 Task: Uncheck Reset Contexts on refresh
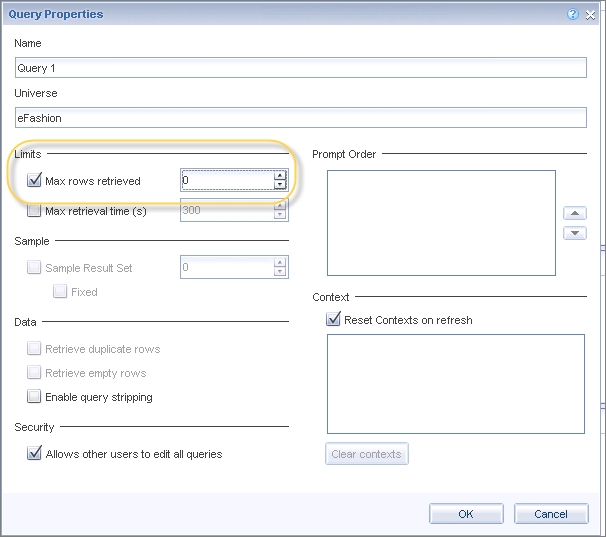[334, 320]
